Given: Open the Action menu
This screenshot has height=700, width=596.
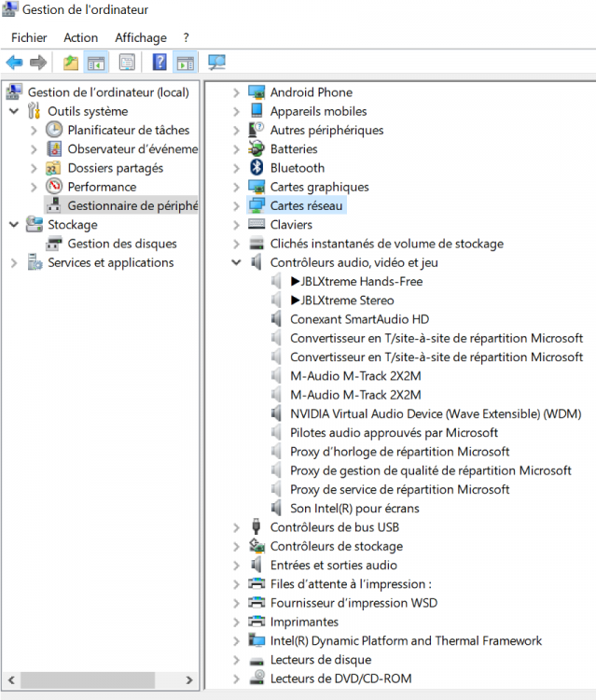Looking at the screenshot, I should tap(80, 37).
